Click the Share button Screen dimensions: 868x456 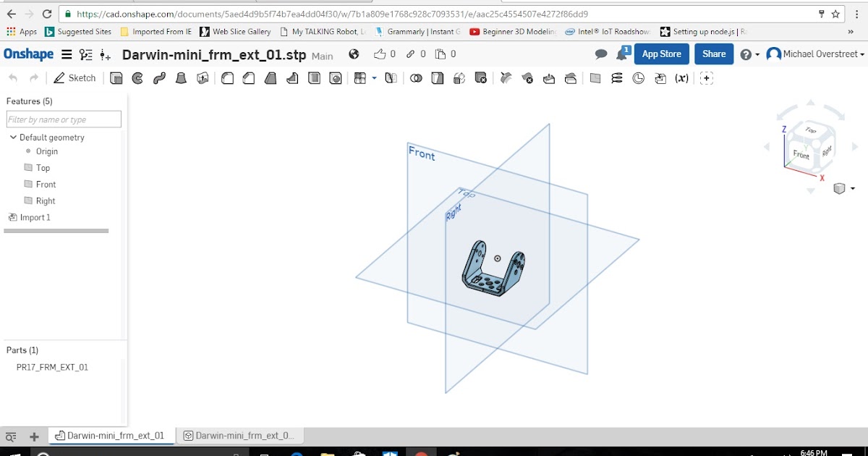point(713,54)
